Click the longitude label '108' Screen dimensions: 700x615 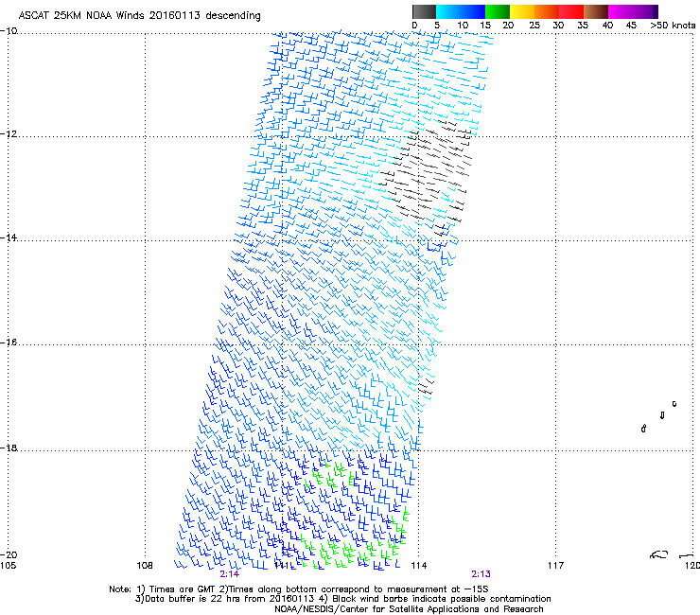[x=145, y=566]
